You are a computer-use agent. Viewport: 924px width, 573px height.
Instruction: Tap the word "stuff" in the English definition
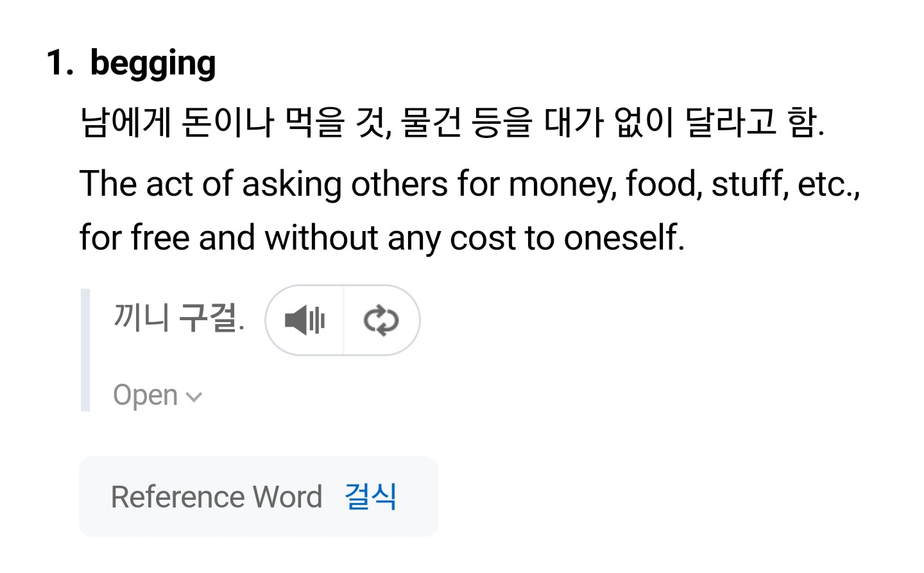(x=749, y=184)
